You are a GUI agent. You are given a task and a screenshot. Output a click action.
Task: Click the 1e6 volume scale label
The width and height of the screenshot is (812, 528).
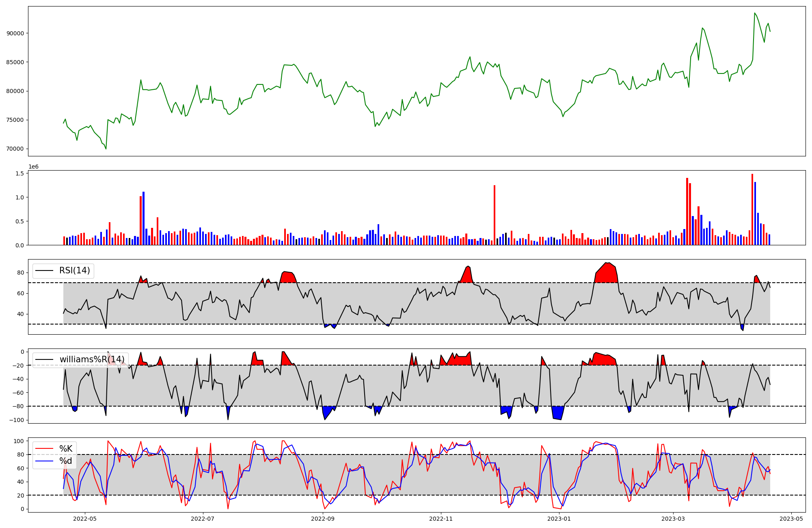tap(33, 167)
